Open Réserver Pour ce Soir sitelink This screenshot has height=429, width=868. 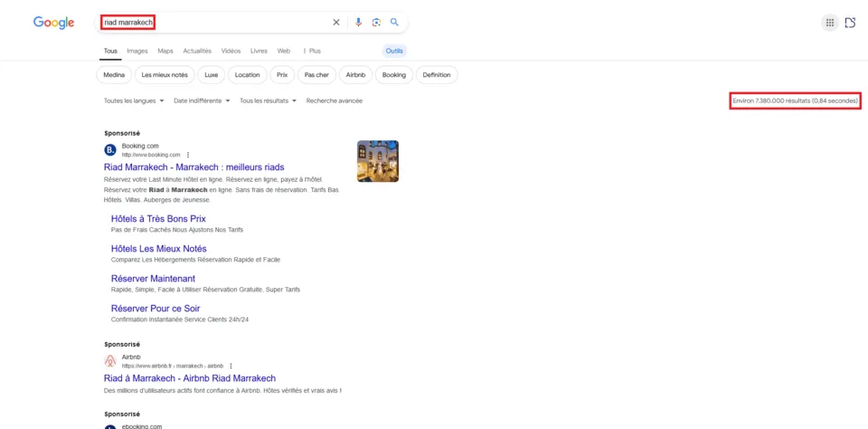[156, 309]
